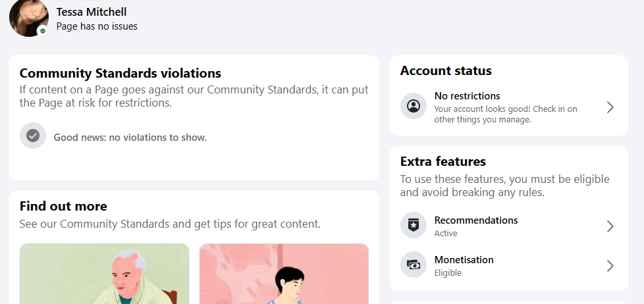Click the no violations checkmark icon

33,136
